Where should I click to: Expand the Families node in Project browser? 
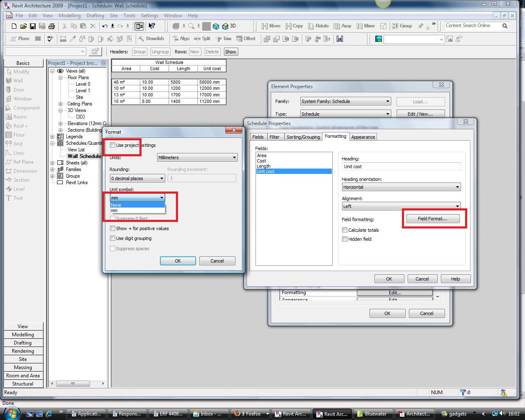pos(52,169)
